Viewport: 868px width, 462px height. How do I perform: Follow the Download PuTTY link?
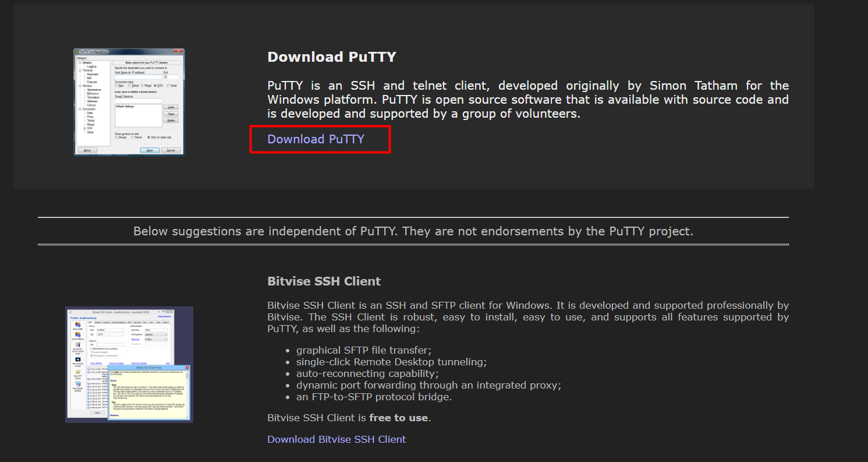coord(316,139)
